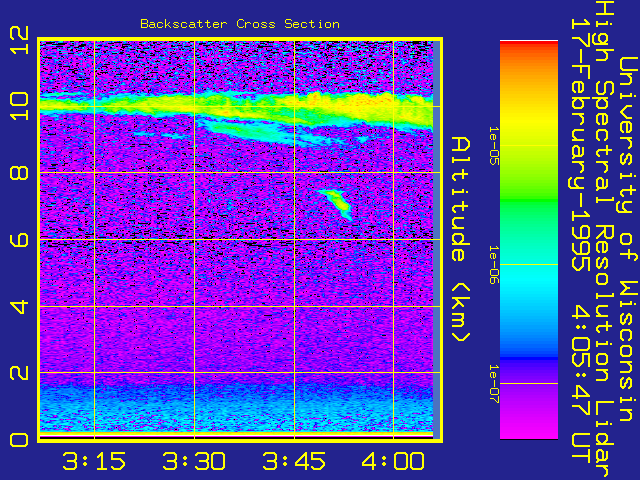Click the '4:05:47 UT' timestamp
This screenshot has width=640, height=480.
(x=580, y=384)
